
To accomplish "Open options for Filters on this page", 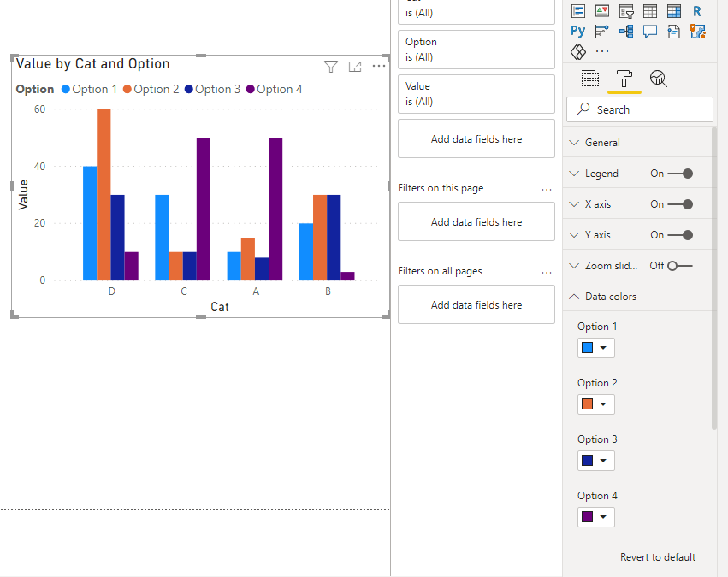I will (x=547, y=189).
